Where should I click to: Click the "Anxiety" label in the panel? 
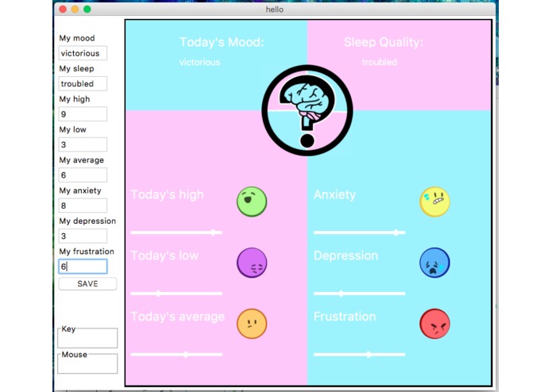click(x=335, y=194)
